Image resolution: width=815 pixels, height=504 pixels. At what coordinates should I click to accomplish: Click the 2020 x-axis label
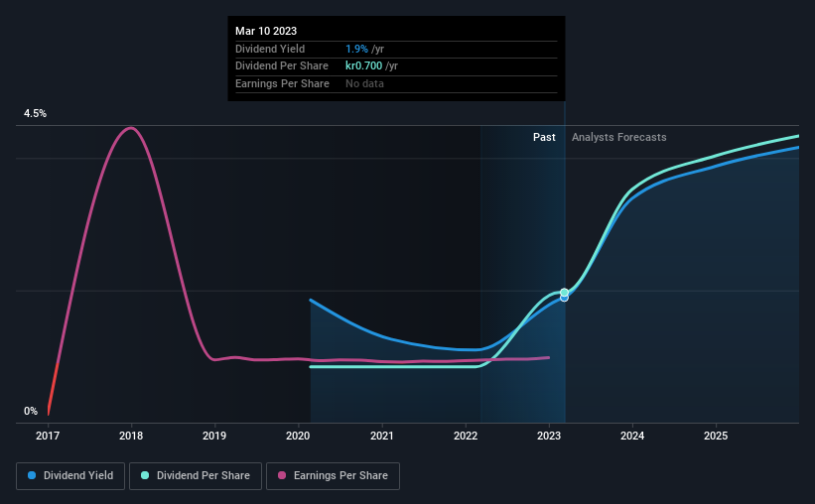click(x=298, y=436)
